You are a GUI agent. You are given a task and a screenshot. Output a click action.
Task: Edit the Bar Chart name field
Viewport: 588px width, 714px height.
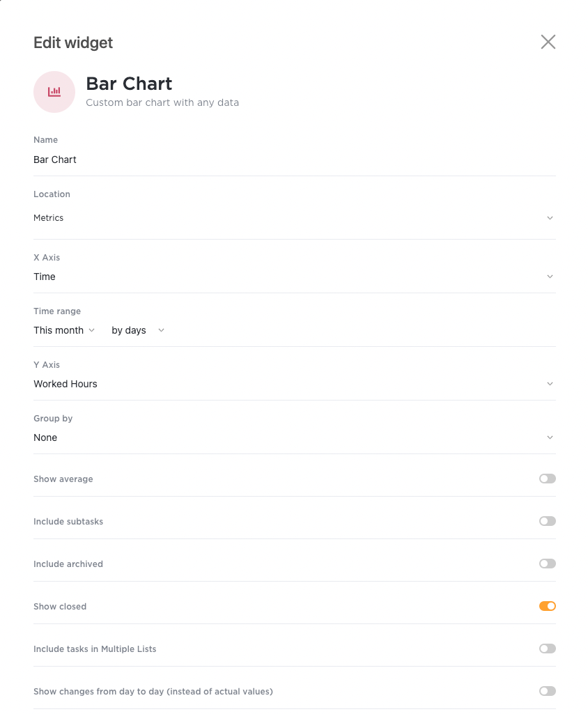[x=294, y=160]
